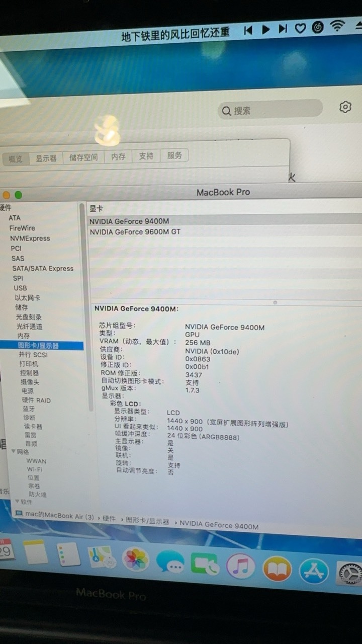Select 光盘刻录 in the sidebar
362x644 pixels.
click(29, 317)
